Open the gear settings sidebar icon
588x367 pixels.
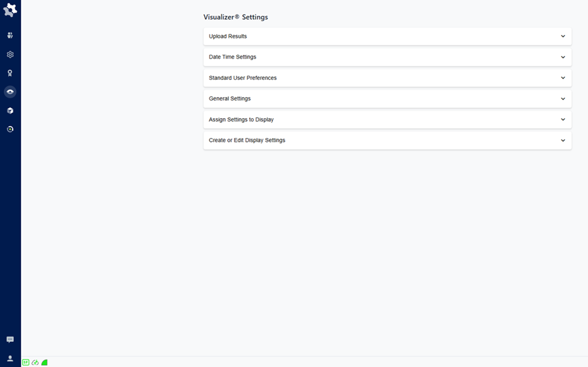[10, 55]
